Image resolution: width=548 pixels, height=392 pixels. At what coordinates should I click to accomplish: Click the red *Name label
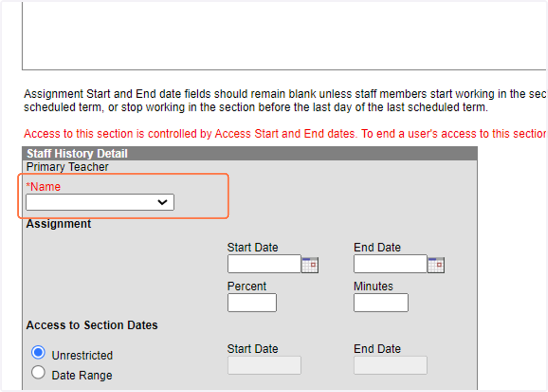click(x=43, y=186)
